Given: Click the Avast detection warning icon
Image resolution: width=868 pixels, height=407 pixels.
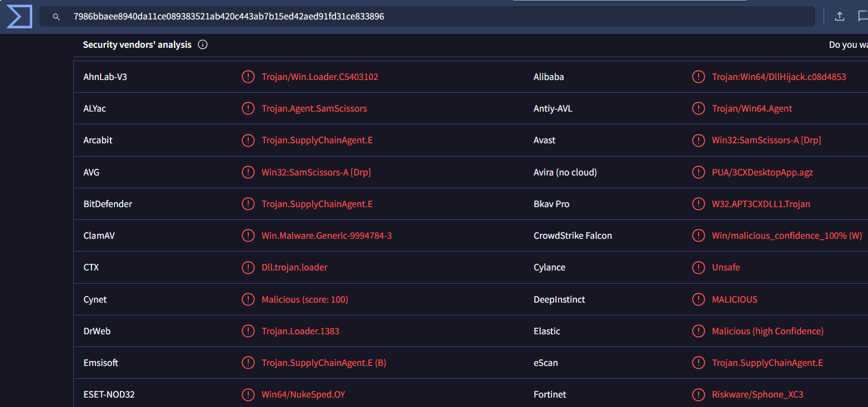Looking at the screenshot, I should click(699, 140).
